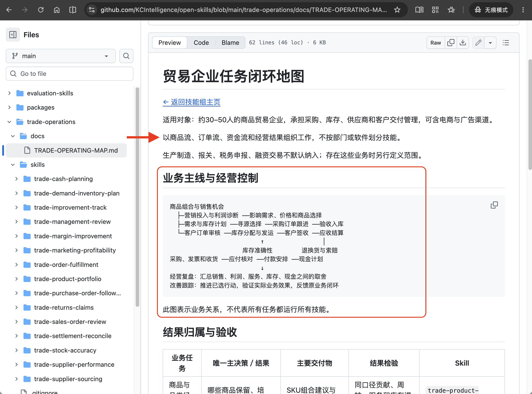This screenshot has width=532, height=394.
Task: Go back to the previous page
Action: click(x=9, y=10)
